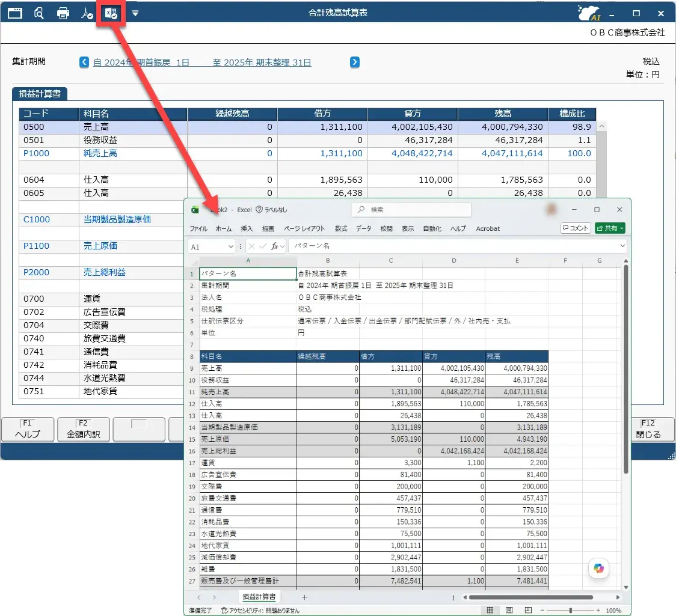Click the confirm formula checkmark icon
676x616 pixels.
(263, 246)
